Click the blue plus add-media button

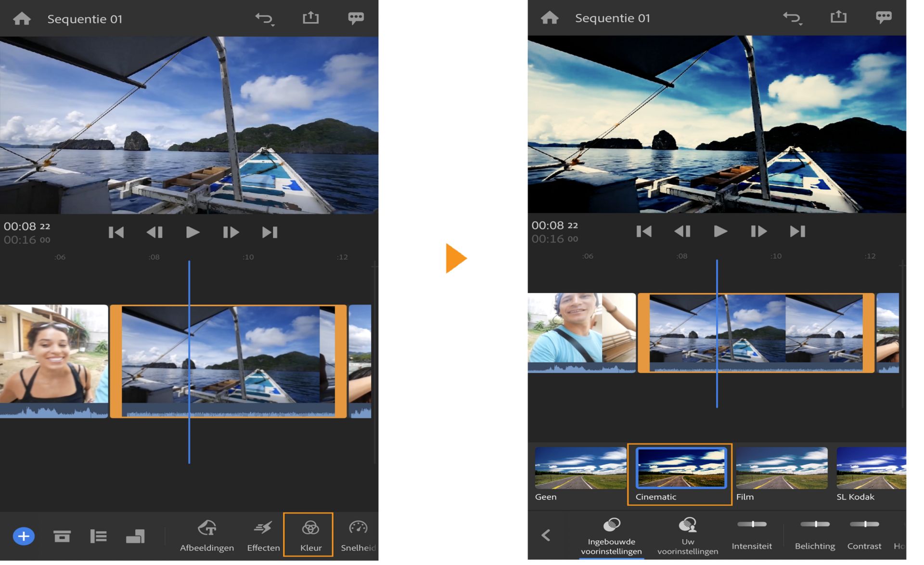24,536
